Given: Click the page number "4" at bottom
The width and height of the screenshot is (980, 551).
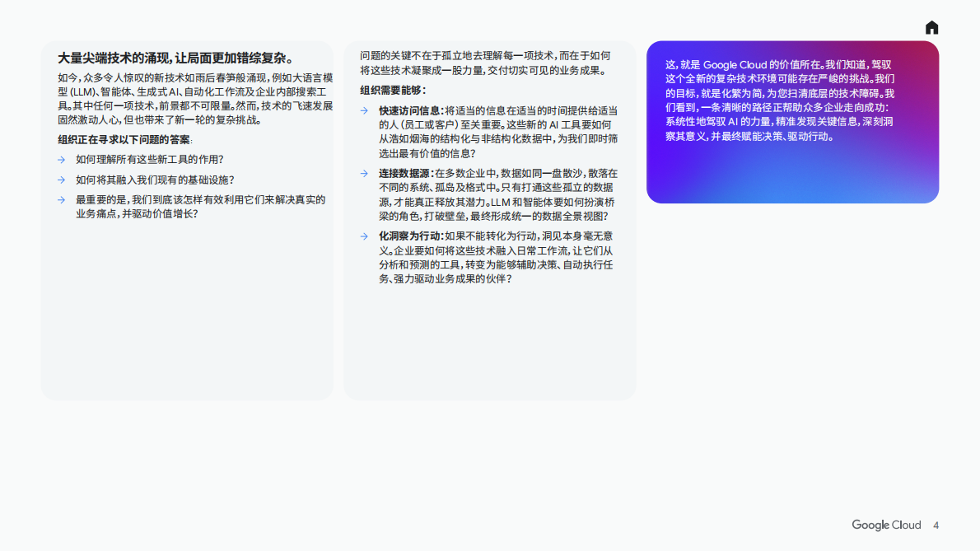Looking at the screenshot, I should coord(936,525).
